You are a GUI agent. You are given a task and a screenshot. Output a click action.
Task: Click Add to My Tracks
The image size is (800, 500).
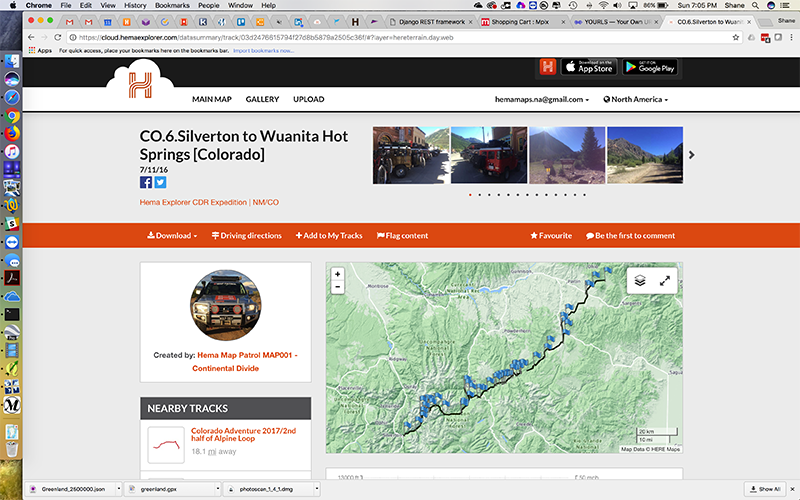click(x=329, y=236)
